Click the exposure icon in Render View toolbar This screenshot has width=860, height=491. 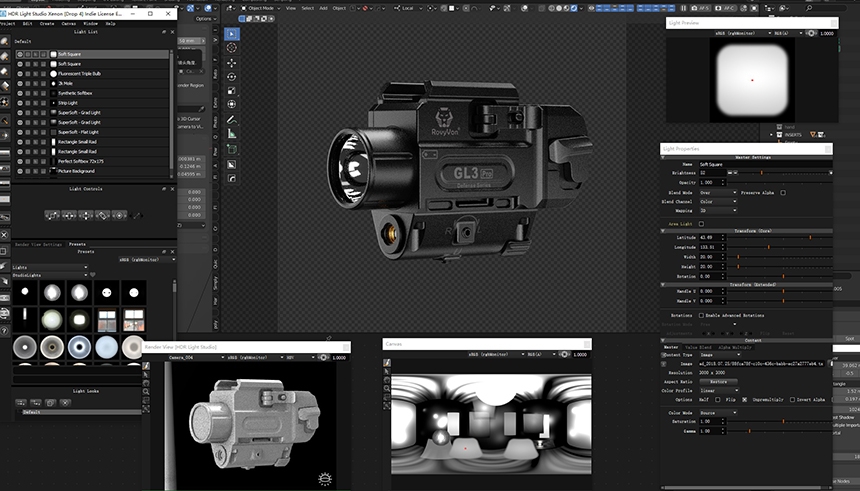point(324,357)
